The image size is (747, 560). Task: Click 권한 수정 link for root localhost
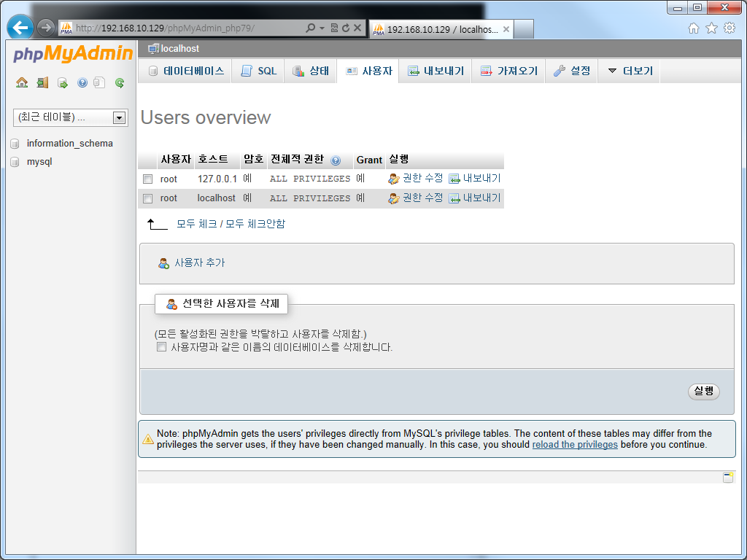click(x=422, y=198)
